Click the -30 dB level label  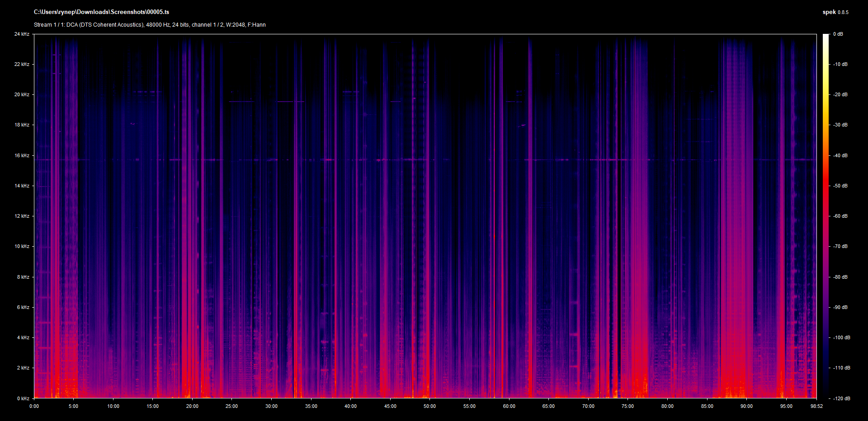coord(840,125)
